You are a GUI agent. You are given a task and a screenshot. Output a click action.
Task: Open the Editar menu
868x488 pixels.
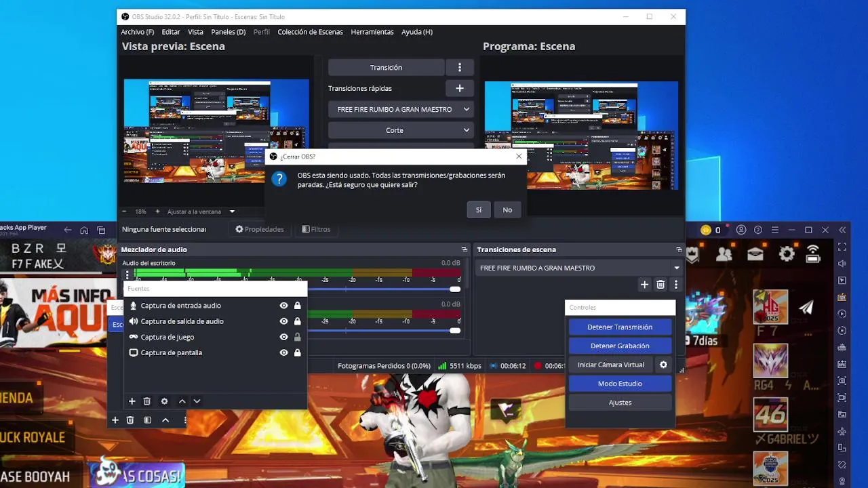click(x=171, y=32)
